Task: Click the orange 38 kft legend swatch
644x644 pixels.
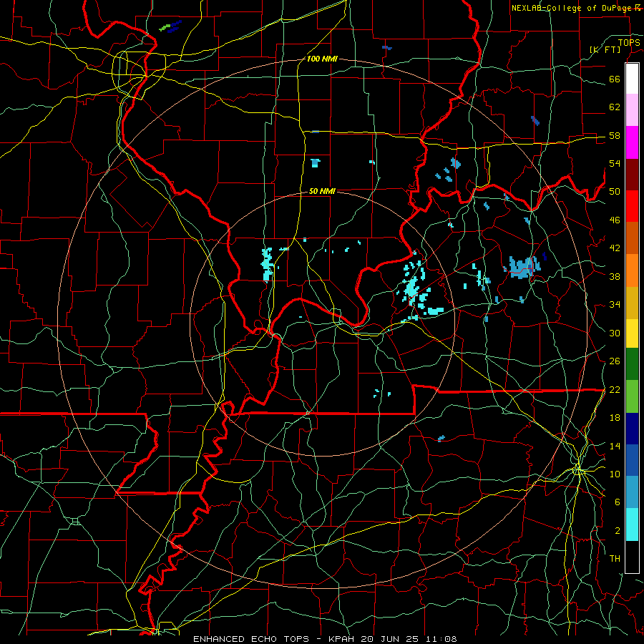Action: (x=632, y=270)
